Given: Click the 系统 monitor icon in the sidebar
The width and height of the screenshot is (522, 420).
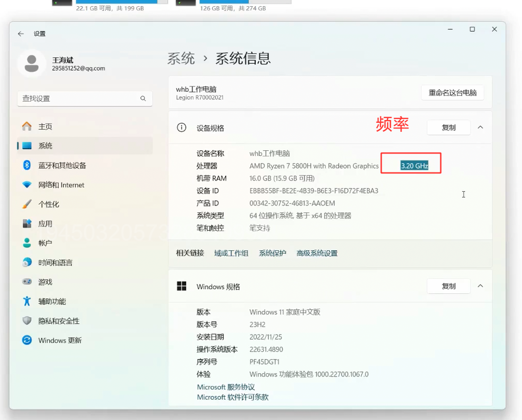Looking at the screenshot, I should [27, 146].
